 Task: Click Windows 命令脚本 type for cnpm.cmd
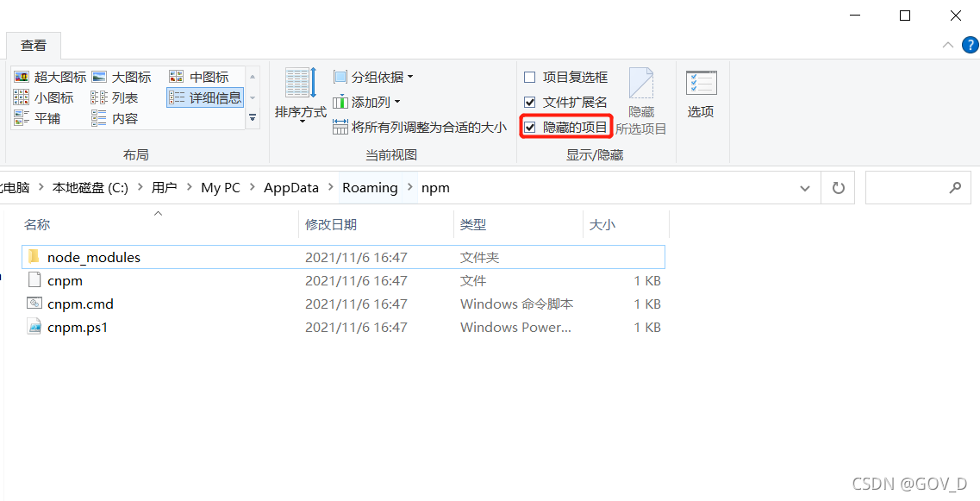517,304
